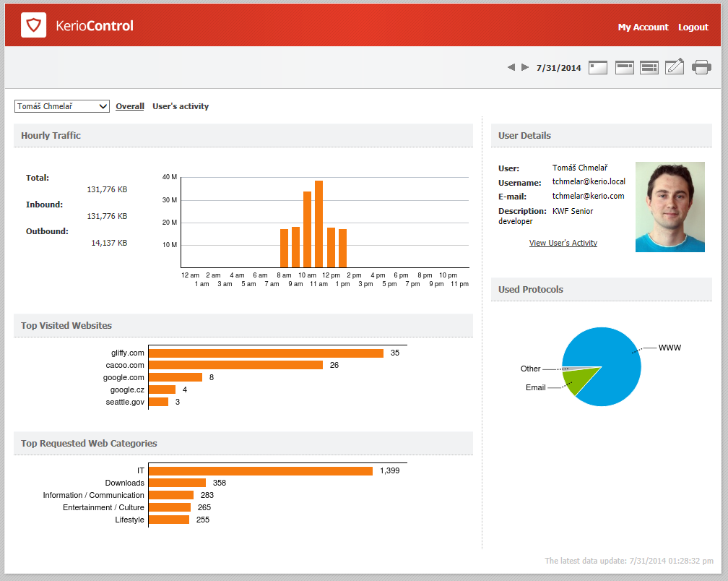Switch to User's activity tab

pos(181,106)
